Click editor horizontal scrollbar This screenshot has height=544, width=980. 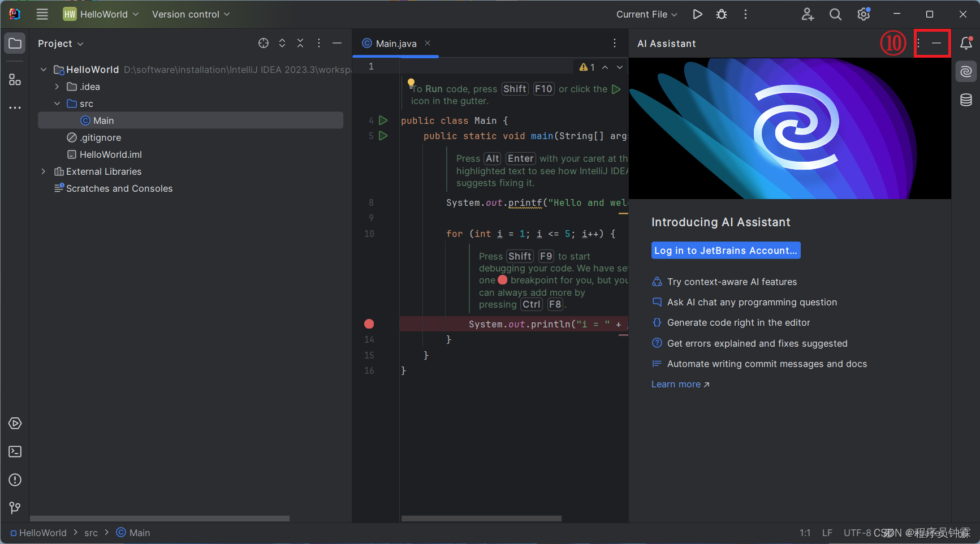pyautogui.click(x=481, y=518)
